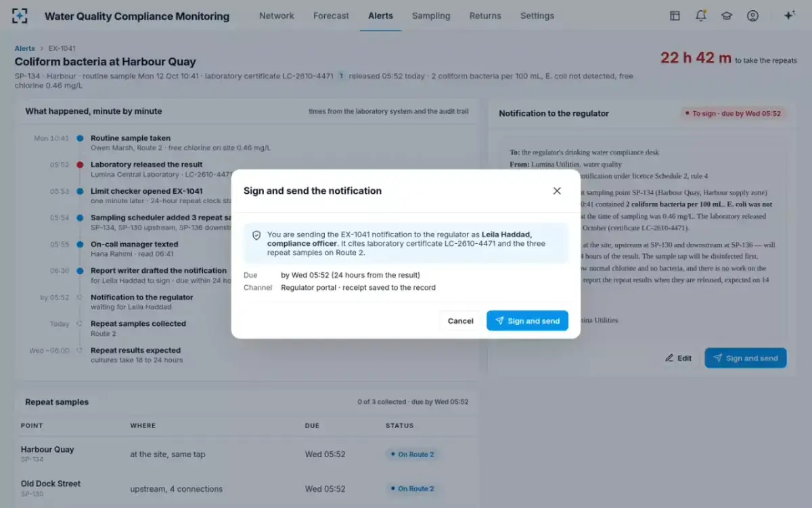Click the WHERE column header
Viewport: 812px width, 508px height.
[x=143, y=426]
